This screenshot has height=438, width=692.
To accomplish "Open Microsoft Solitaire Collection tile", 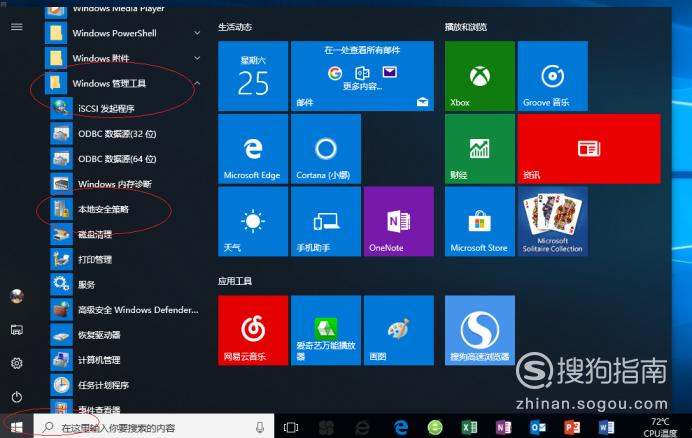I will [x=553, y=221].
